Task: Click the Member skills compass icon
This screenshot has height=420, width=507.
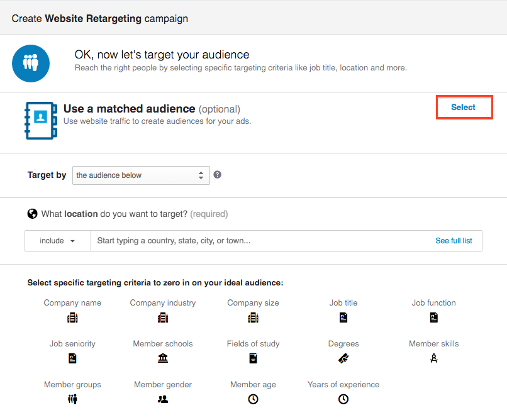Action: 433,358
